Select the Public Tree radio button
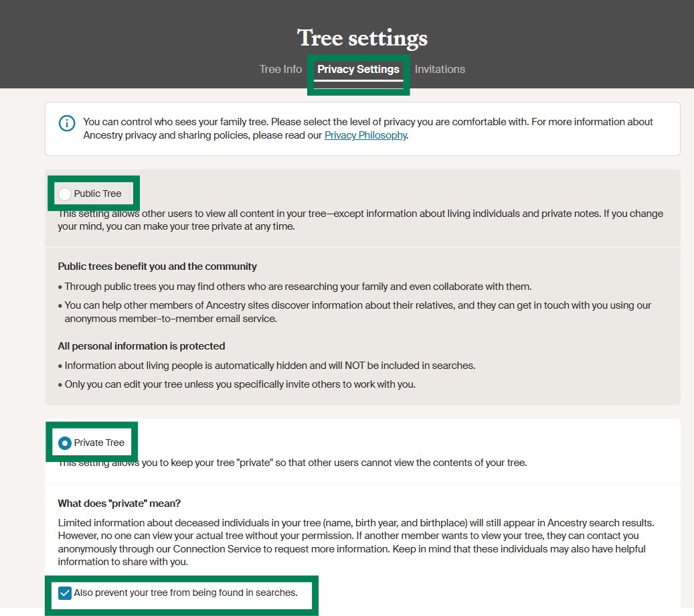Viewport: 694px width, 616px height. (65, 194)
